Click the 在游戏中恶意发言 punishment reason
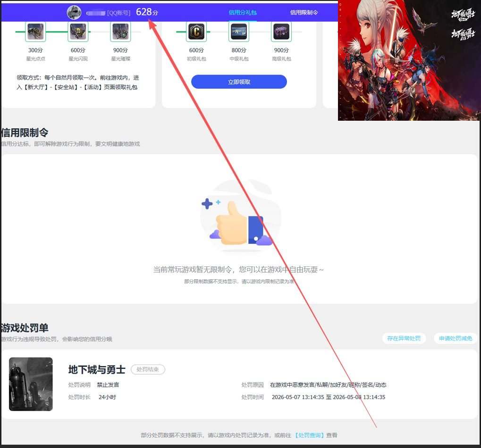The width and height of the screenshot is (481, 448). (328, 385)
